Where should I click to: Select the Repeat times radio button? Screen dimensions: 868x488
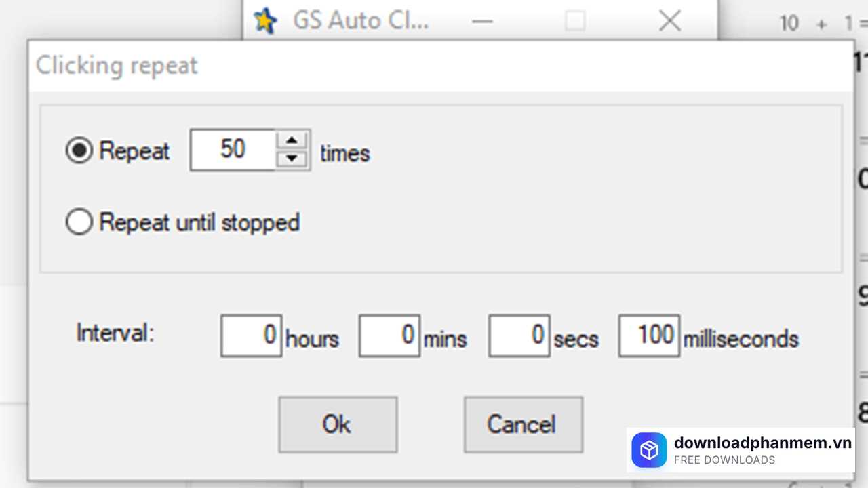79,150
